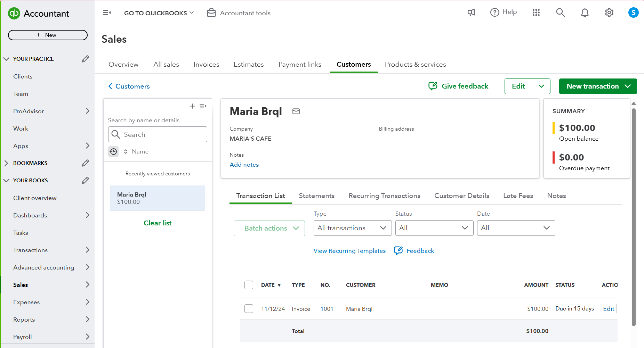Open Client overview in sidebar
The width and height of the screenshot is (644, 348).
pyautogui.click(x=35, y=198)
